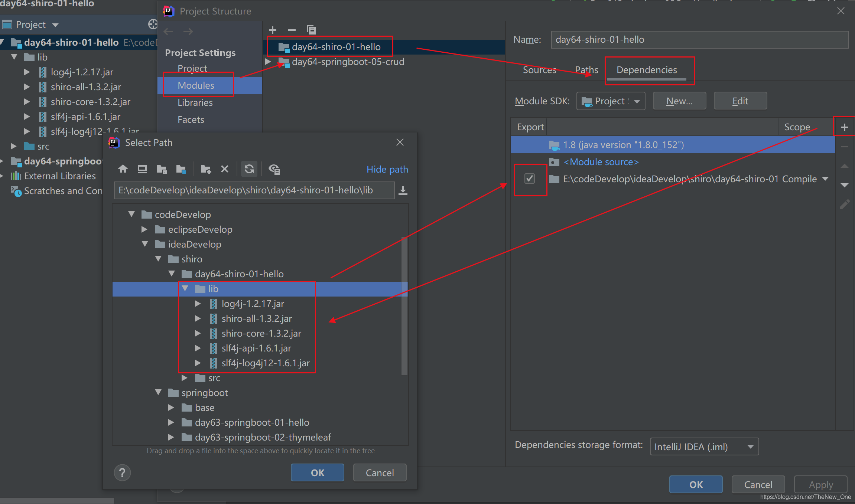Click the Refresh icon in Select Path toolbar

pyautogui.click(x=249, y=169)
